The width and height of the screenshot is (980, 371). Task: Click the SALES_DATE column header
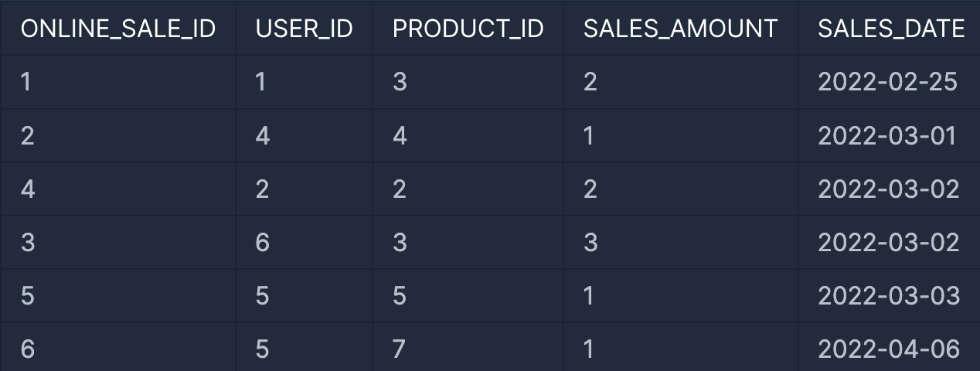click(x=890, y=29)
